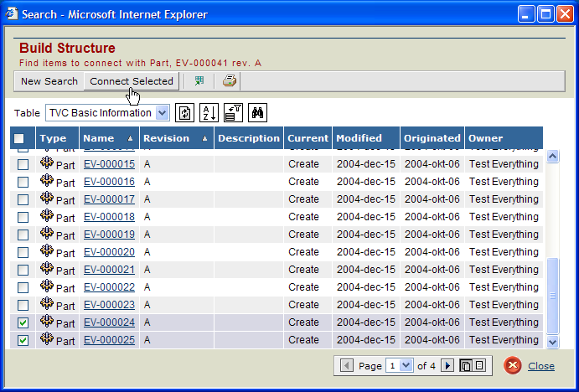The image size is (579, 392).
Task: Toggle the select-all header checkbox
Action: click(x=18, y=138)
